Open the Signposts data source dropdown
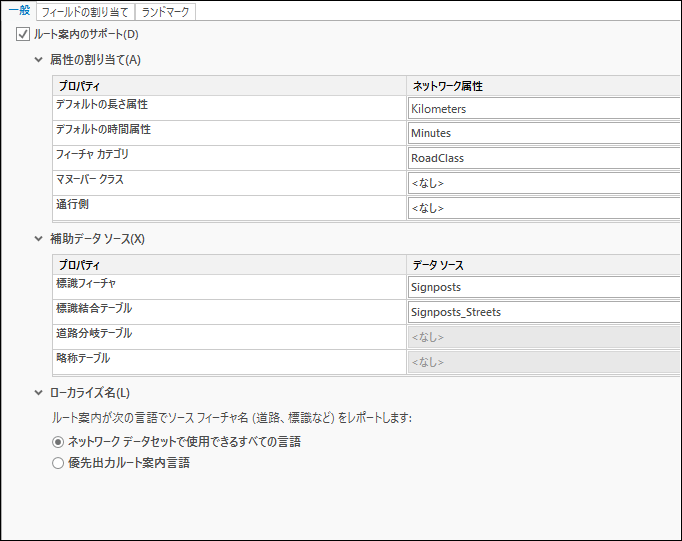Screen dimensions: 682x541 (544, 287)
